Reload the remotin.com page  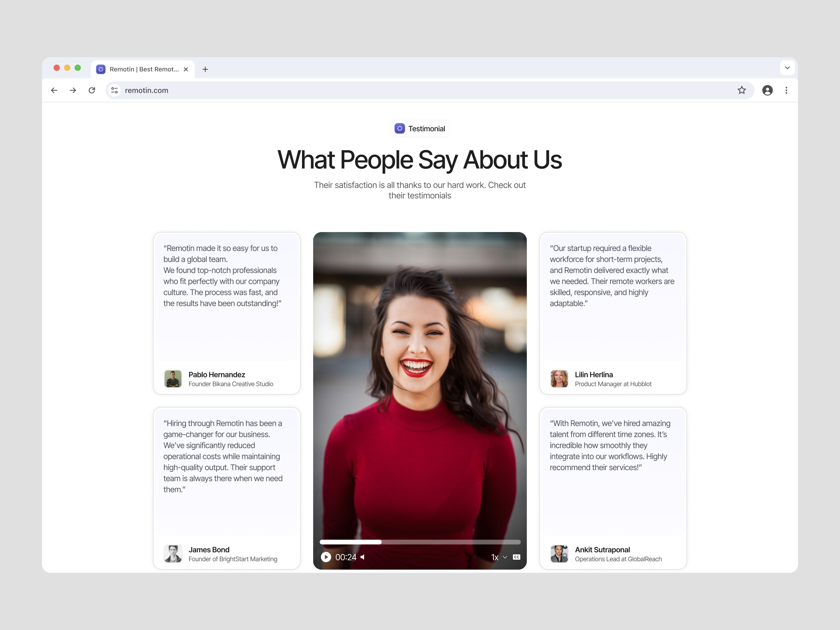[x=92, y=90]
